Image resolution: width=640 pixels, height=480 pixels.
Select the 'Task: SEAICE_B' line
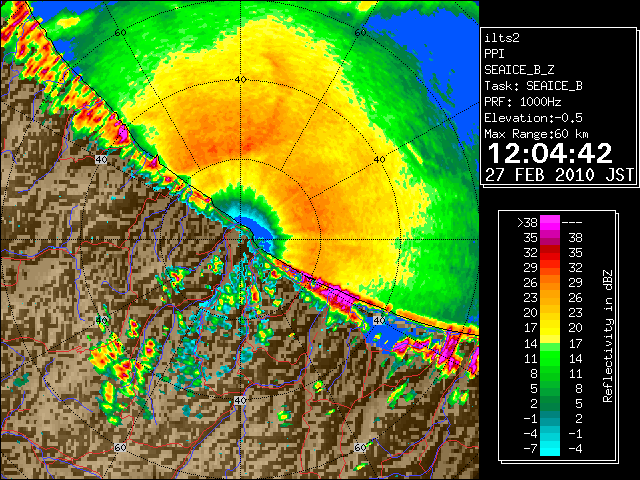point(533,86)
